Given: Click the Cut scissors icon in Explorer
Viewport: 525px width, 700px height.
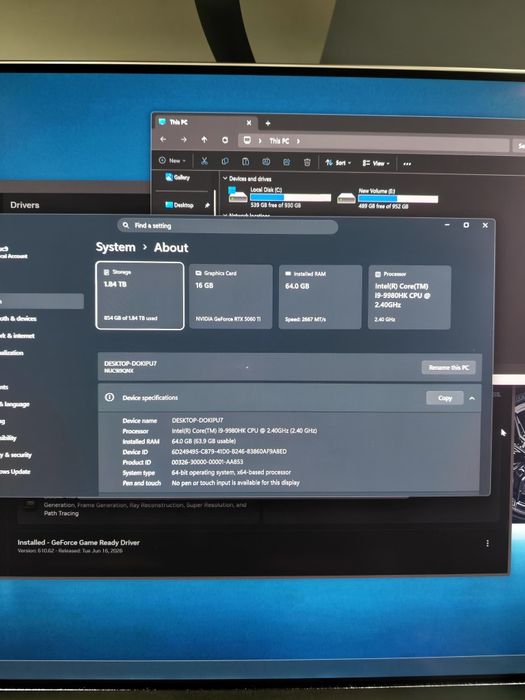Looking at the screenshot, I should (x=204, y=161).
